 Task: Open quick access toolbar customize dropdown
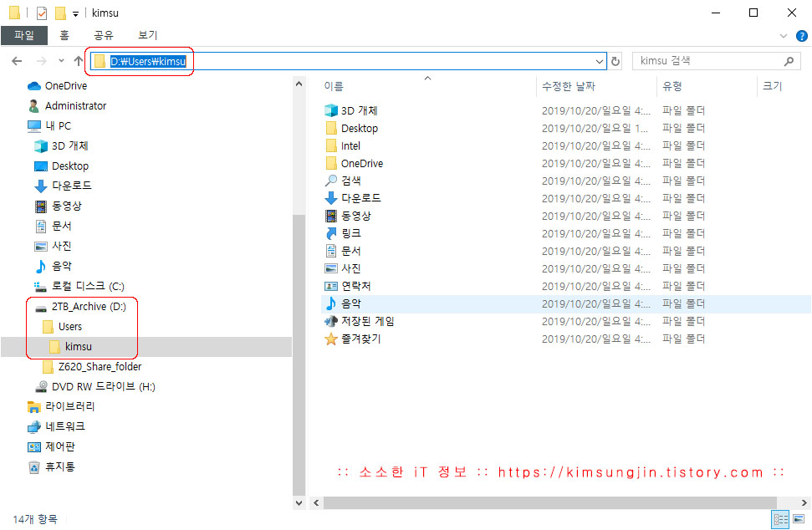click(75, 14)
